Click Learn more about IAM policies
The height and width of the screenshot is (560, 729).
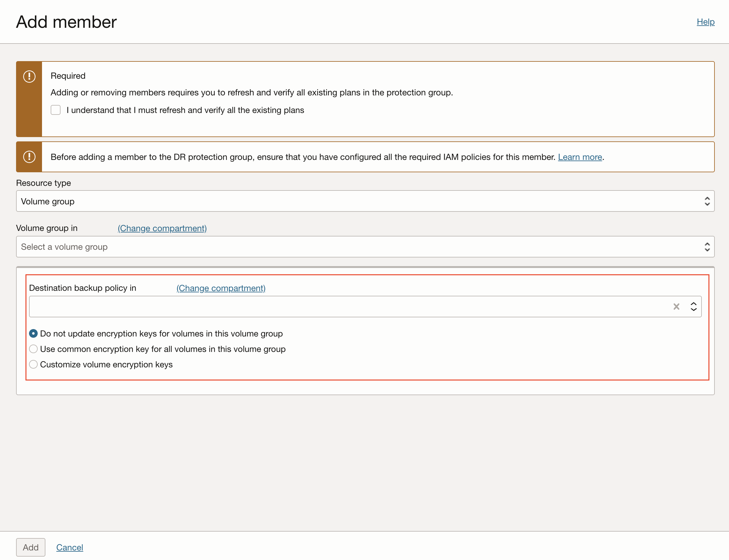tap(579, 157)
